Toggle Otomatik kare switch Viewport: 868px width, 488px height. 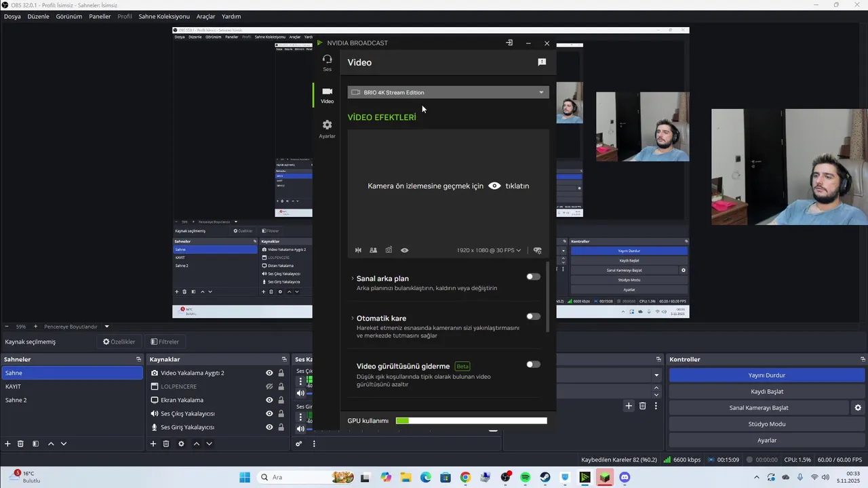pyautogui.click(x=534, y=317)
